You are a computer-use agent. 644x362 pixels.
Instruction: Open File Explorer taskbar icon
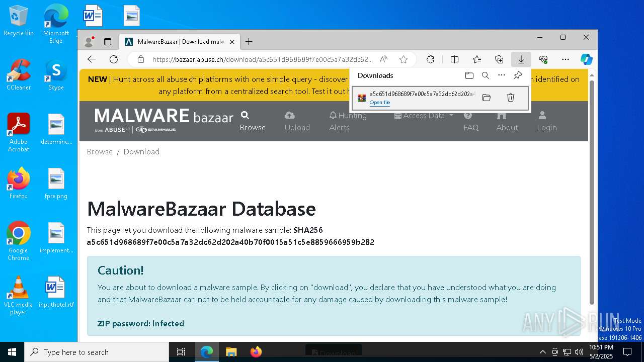click(231, 352)
